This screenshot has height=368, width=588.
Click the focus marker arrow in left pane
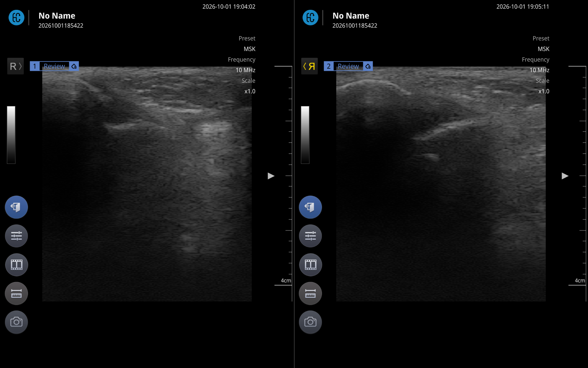click(271, 176)
